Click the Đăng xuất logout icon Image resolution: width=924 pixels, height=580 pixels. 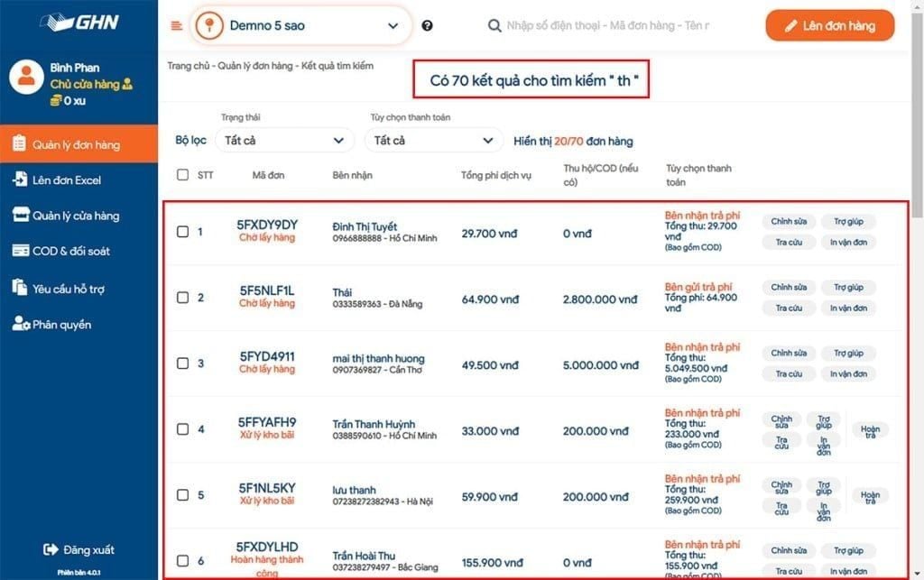click(x=51, y=549)
